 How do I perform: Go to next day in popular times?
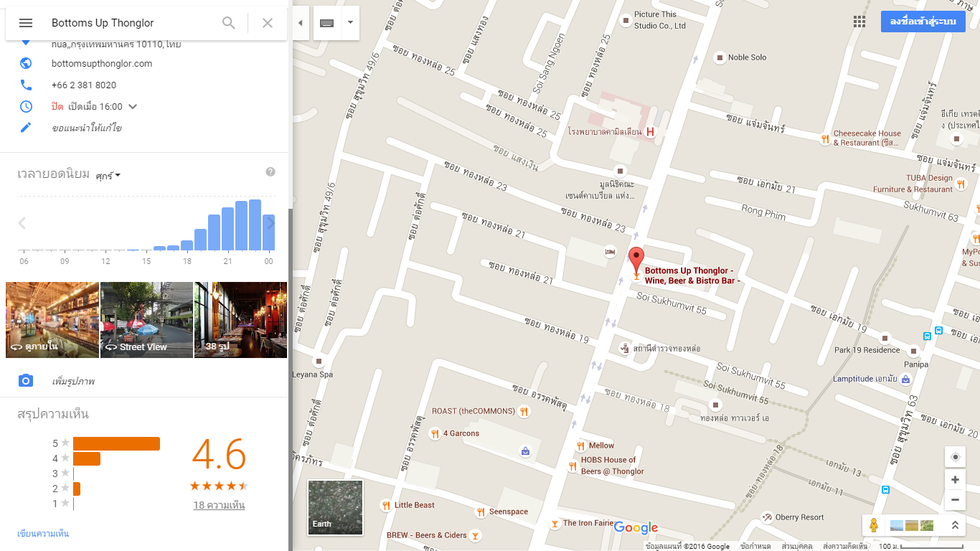(270, 223)
